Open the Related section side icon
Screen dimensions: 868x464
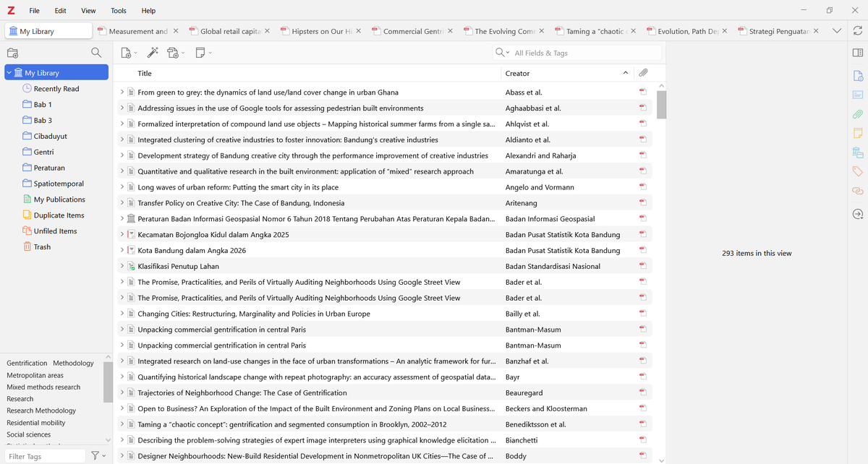pos(858,191)
